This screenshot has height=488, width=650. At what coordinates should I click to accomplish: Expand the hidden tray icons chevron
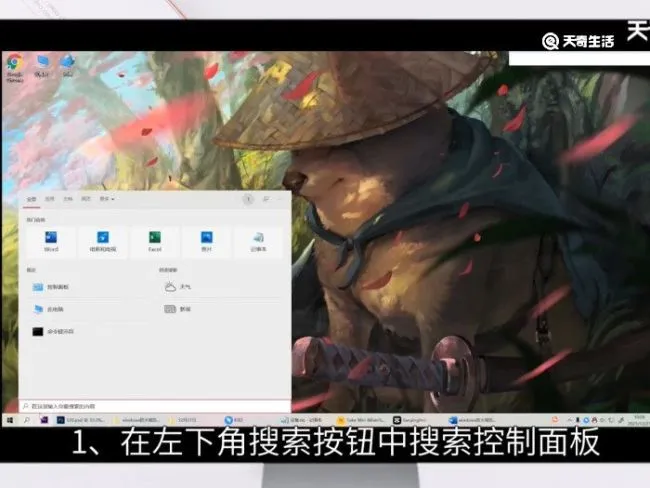[570, 420]
